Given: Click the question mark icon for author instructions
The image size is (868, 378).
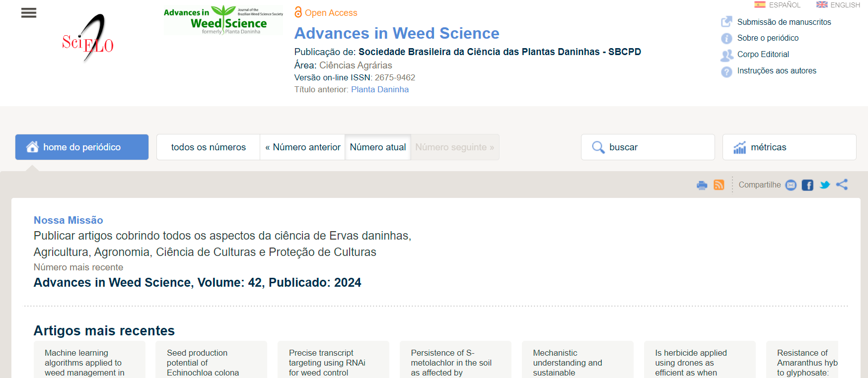Looking at the screenshot, I should pyautogui.click(x=726, y=72).
